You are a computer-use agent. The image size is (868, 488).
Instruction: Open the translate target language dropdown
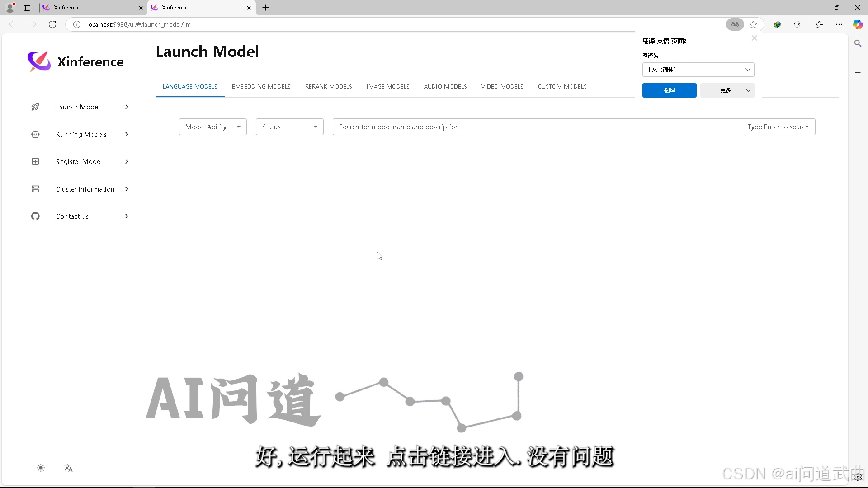[x=698, y=70]
